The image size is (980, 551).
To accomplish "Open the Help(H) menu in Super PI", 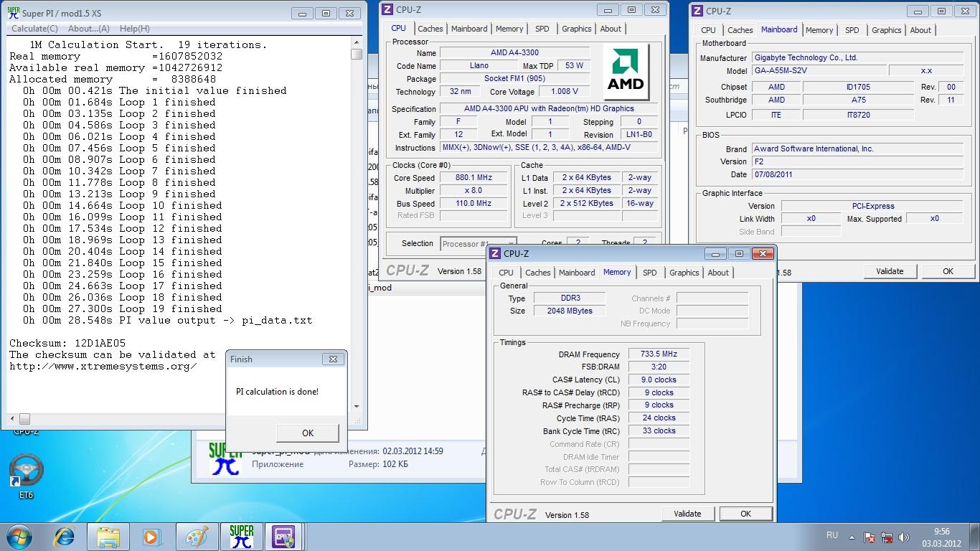I will pos(135,29).
